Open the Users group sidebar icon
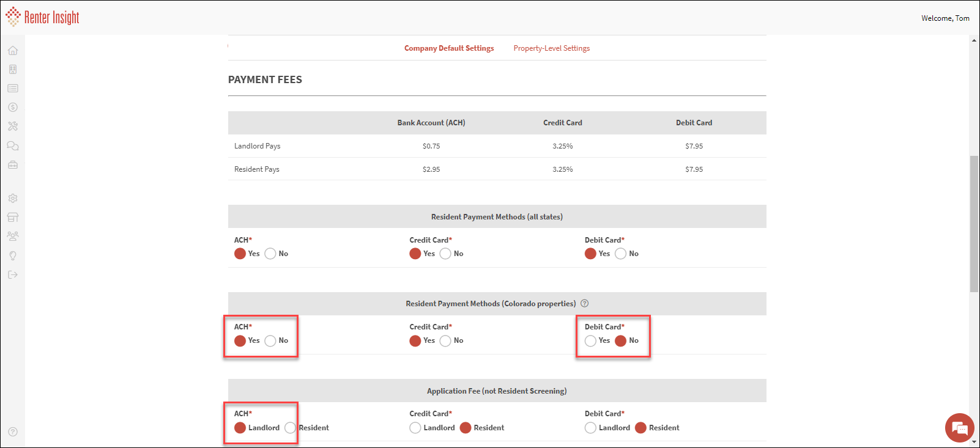This screenshot has width=980, height=448. click(13, 237)
